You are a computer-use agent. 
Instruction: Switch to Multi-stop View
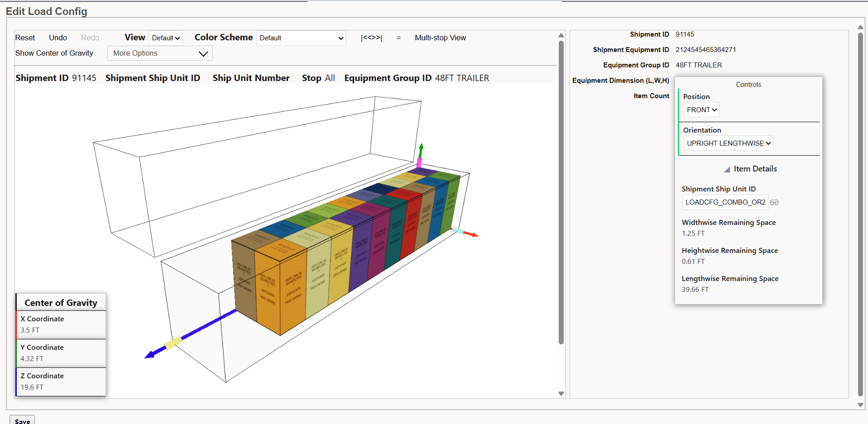point(440,38)
